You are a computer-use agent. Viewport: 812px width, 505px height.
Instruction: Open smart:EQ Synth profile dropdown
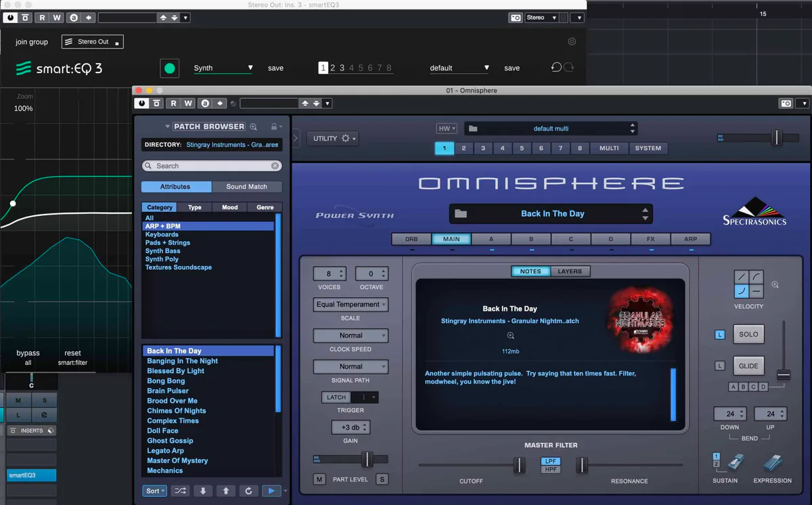223,68
